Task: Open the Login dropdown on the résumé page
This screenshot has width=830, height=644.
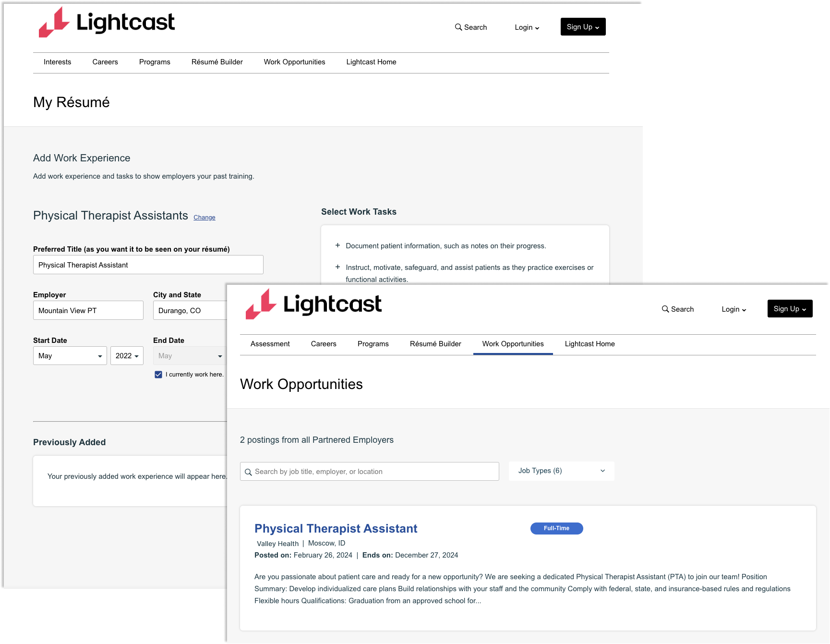Action: coord(527,27)
